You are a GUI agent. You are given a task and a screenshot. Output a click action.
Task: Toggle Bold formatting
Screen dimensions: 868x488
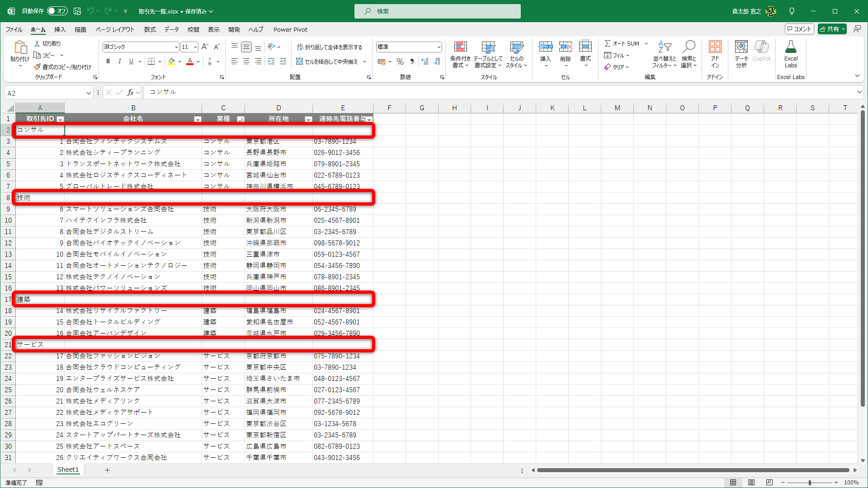pyautogui.click(x=108, y=61)
